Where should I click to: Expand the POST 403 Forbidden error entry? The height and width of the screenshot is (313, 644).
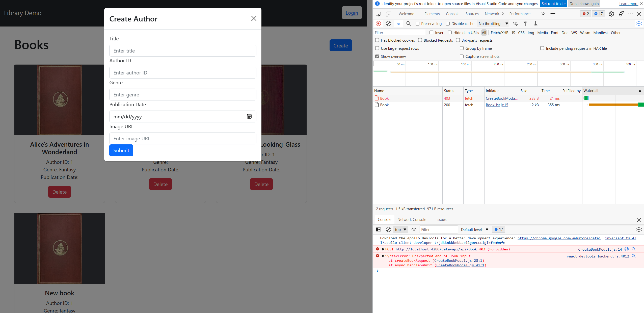tap(383, 249)
